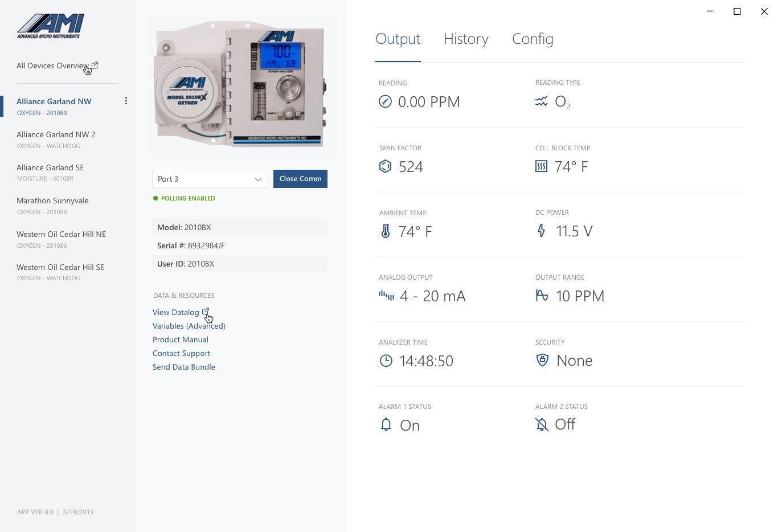Click the lightning bolt icon beside 11.5 V

pos(541,231)
